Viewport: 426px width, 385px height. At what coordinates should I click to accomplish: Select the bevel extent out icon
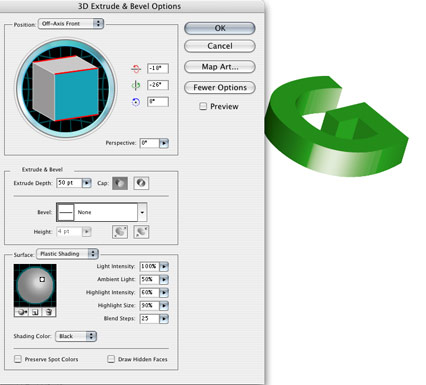pos(120,232)
